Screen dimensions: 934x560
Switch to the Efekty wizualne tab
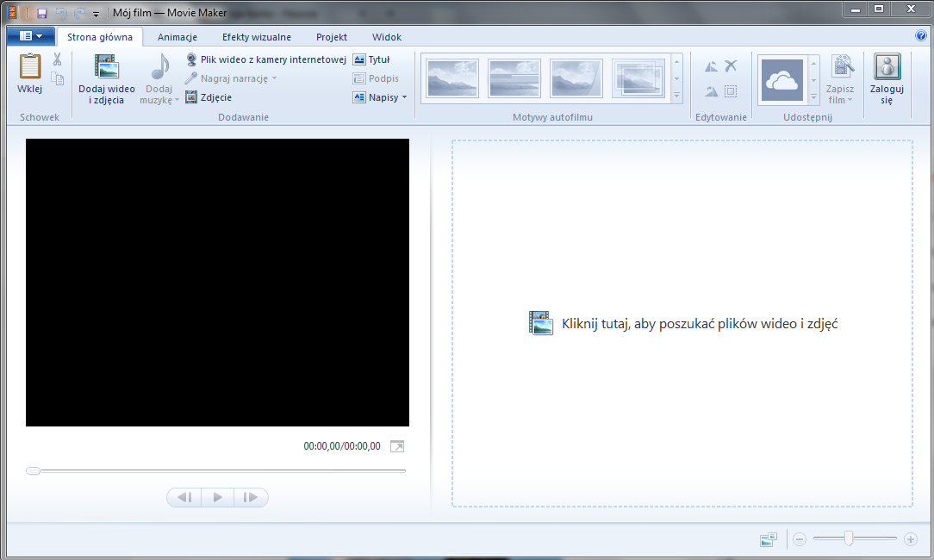point(257,37)
